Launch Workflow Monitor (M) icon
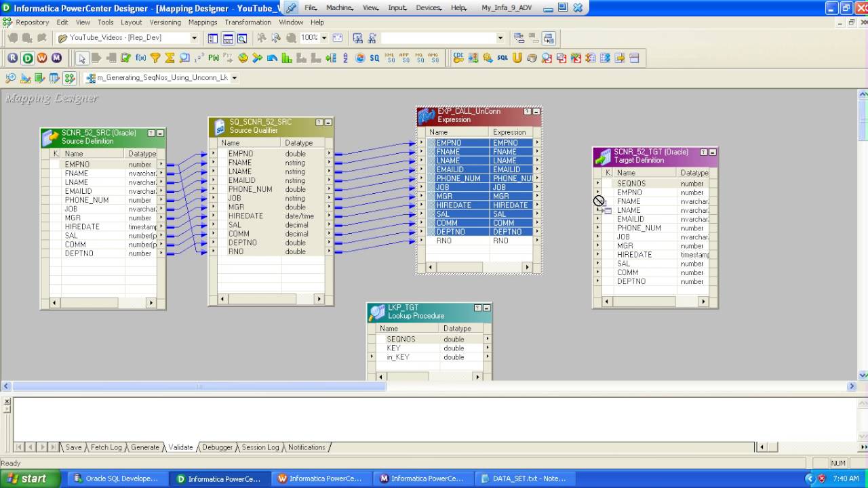Viewport: 868px width, 488px height. click(x=56, y=58)
